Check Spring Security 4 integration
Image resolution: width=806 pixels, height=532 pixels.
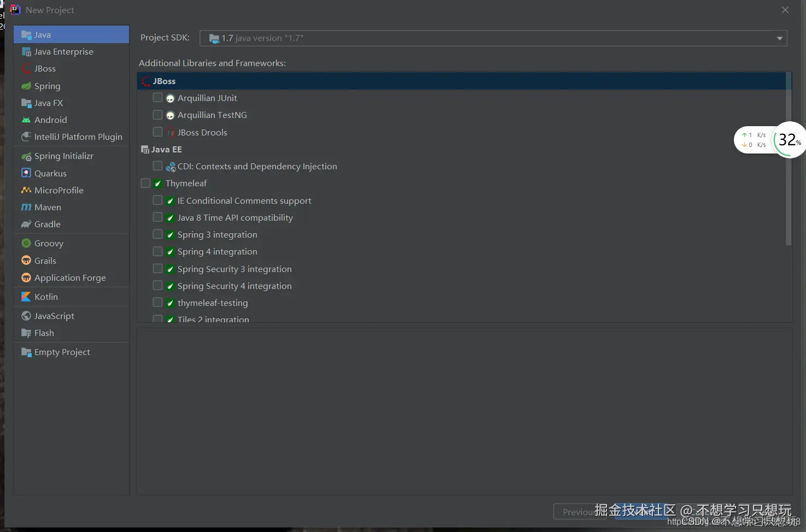pos(157,285)
